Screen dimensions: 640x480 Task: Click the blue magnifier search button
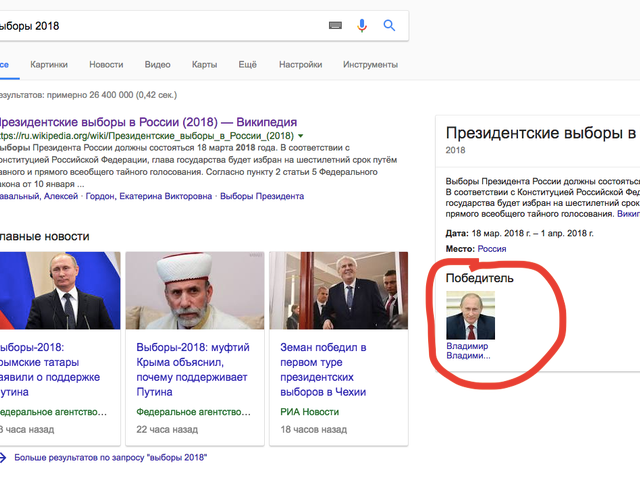pos(390,25)
